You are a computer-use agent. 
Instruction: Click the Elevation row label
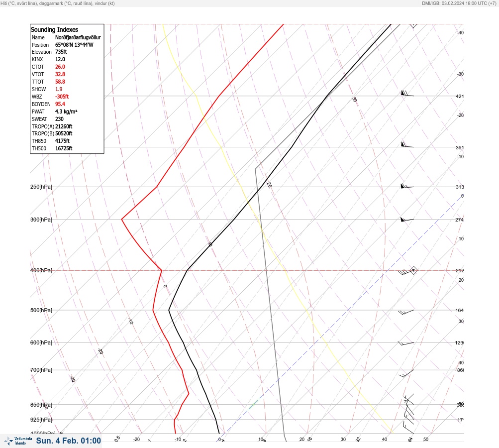pyautogui.click(x=41, y=52)
